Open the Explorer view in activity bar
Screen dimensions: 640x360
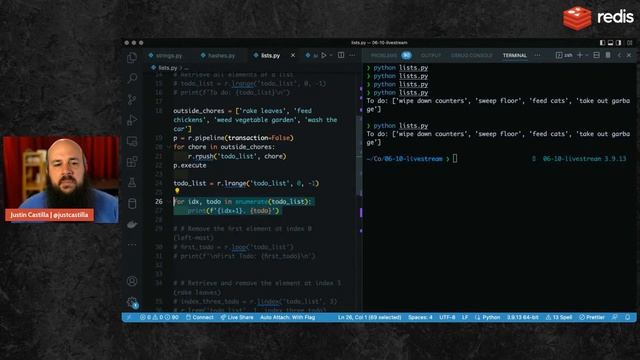(x=132, y=57)
